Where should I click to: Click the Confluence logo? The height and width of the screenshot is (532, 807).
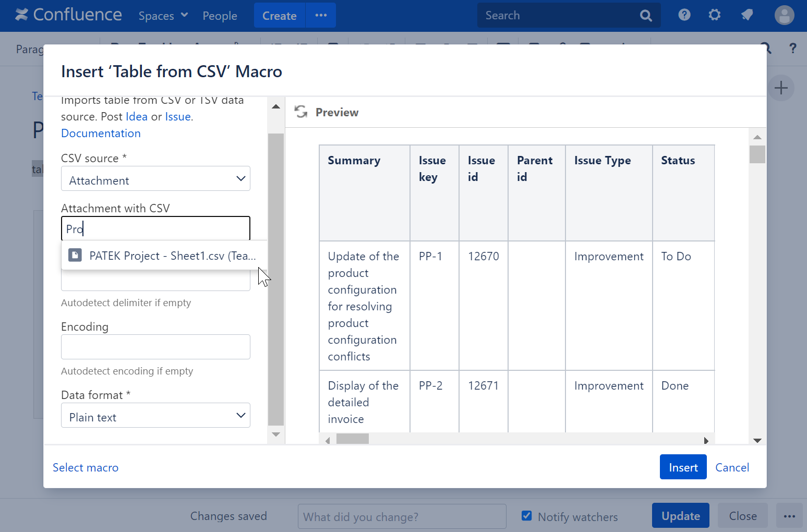point(68,15)
